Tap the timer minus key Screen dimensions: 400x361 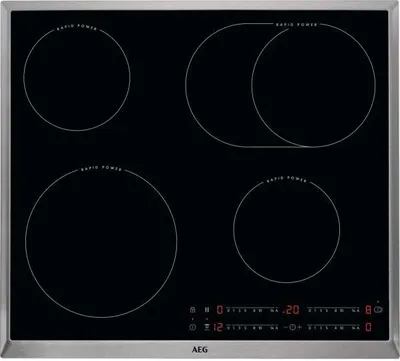(x=286, y=327)
